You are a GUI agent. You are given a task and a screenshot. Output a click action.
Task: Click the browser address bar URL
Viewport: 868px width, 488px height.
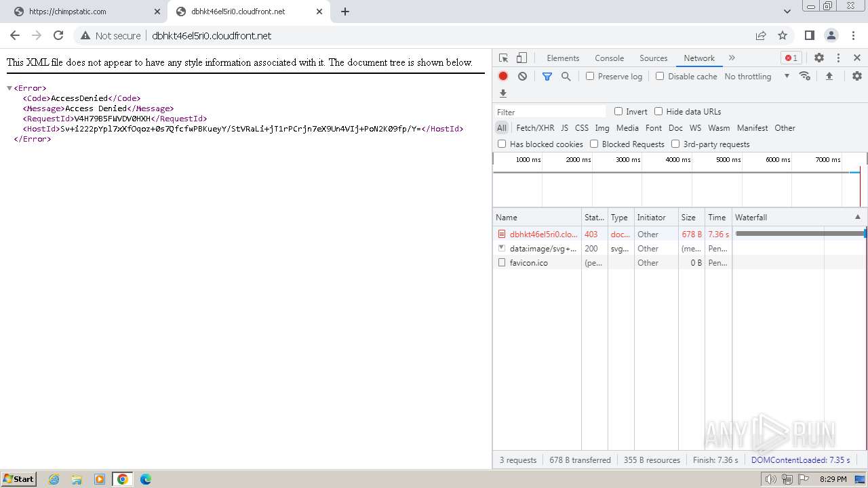click(x=212, y=35)
